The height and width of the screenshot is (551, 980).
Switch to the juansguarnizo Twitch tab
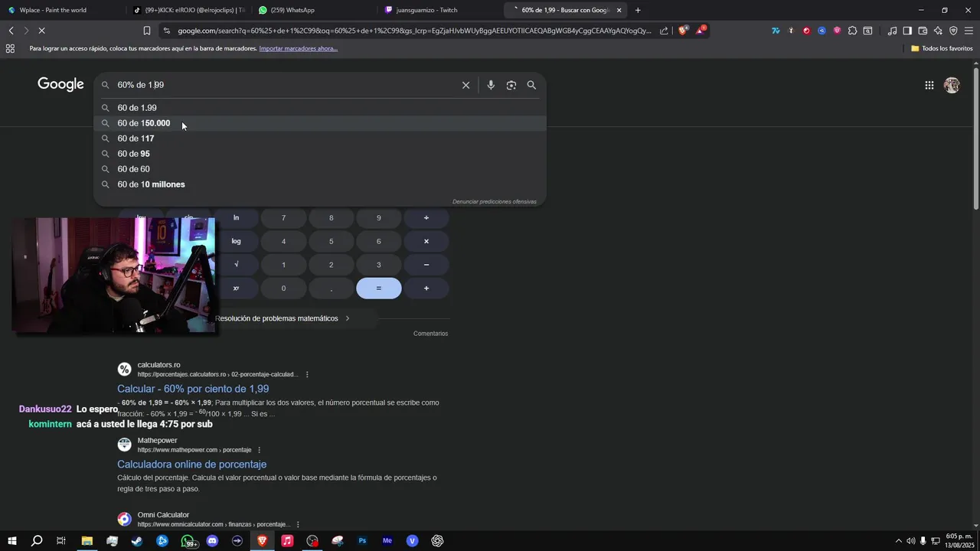(440, 10)
